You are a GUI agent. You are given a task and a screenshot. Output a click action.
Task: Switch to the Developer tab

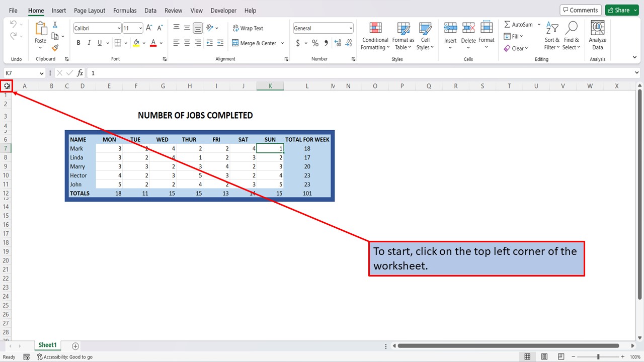[x=223, y=11]
